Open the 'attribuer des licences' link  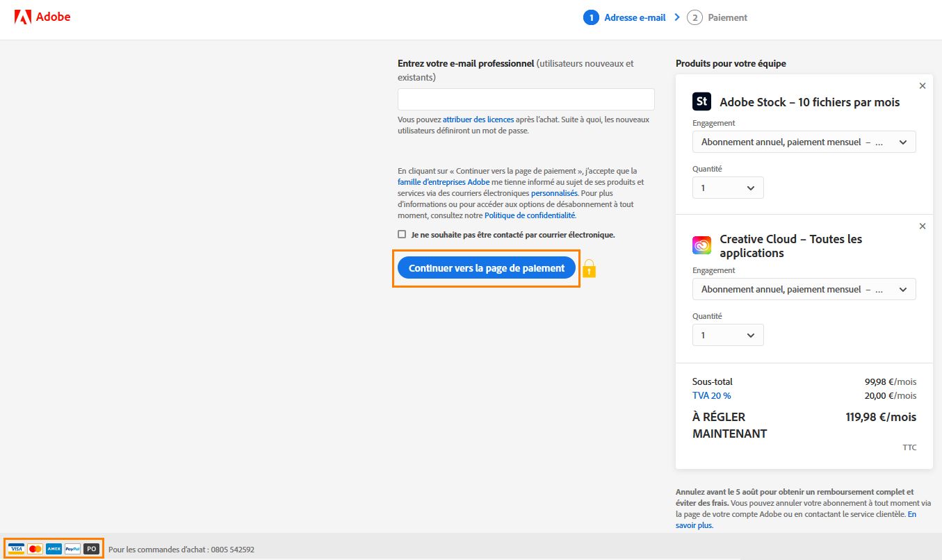click(x=478, y=120)
